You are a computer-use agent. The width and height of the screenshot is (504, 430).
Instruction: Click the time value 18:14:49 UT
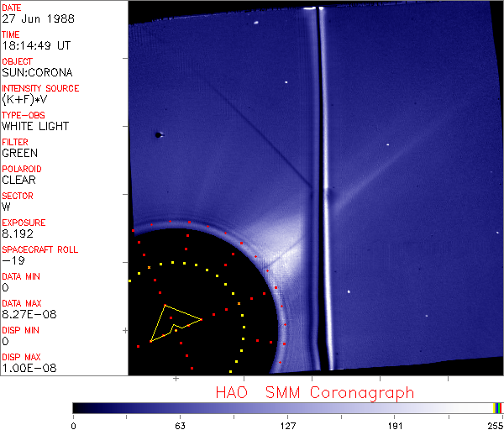point(34,46)
